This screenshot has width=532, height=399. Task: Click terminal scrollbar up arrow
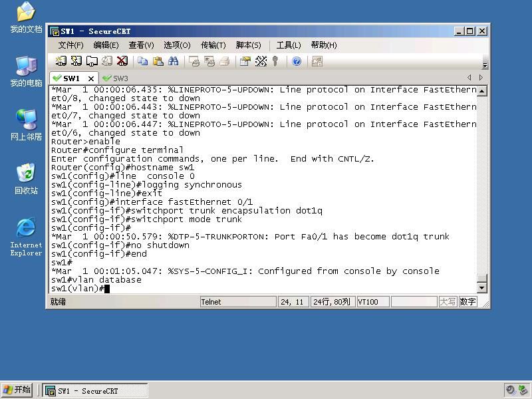(481, 90)
